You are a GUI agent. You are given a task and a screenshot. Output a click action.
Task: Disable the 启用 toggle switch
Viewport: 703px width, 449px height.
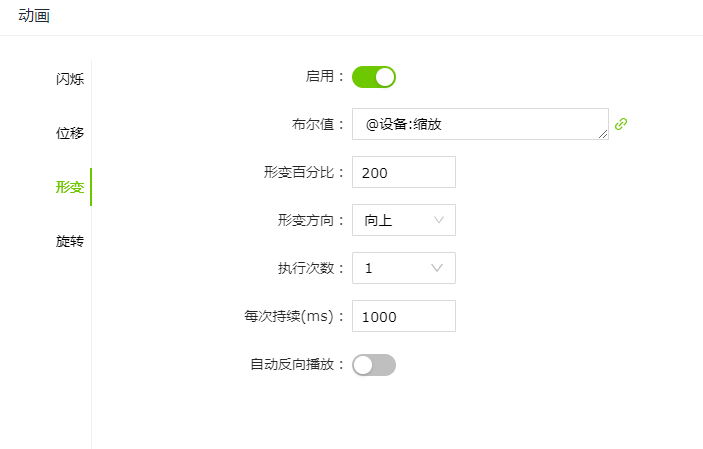(374, 77)
